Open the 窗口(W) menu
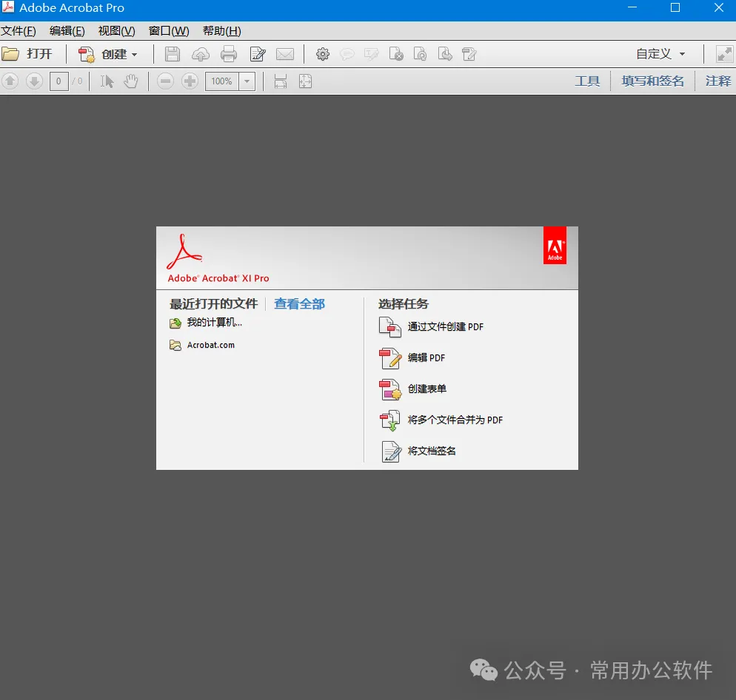Viewport: 736px width, 700px height. [x=169, y=31]
